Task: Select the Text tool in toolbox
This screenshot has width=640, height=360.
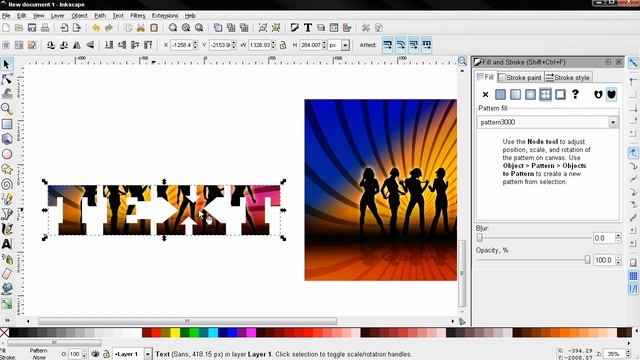Action: [x=7, y=244]
